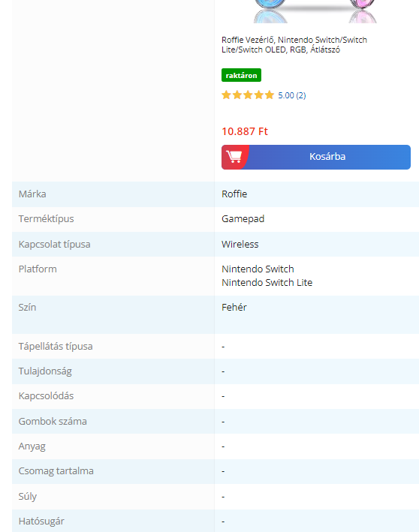Screen dimensions: 419x532
Task: Select the Platform row label
Action: pyautogui.click(x=38, y=269)
